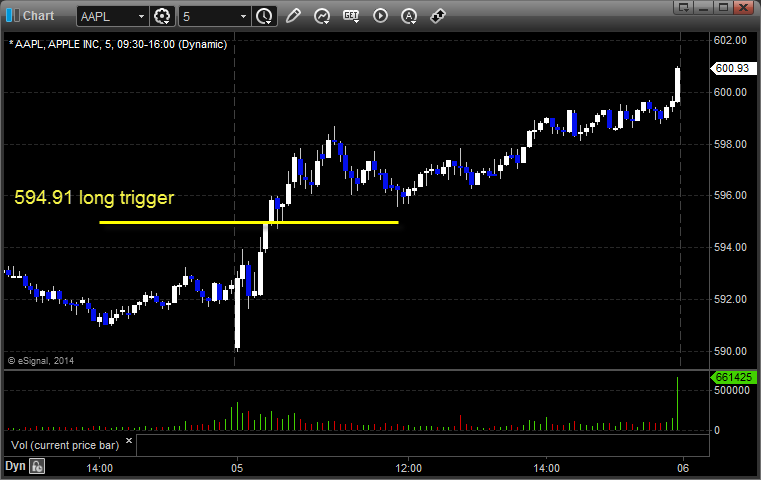The image size is (761, 480).
Task: Open the time template clock menu
Action: (264, 17)
